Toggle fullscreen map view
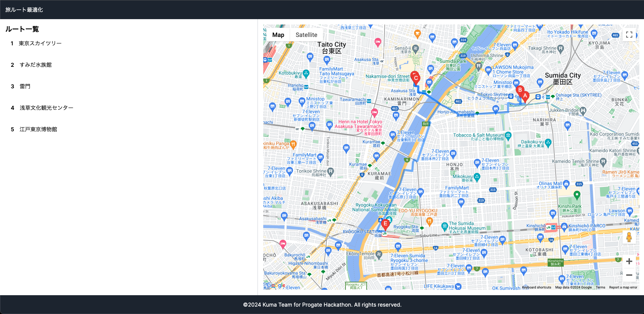This screenshot has height=314, width=644. pyautogui.click(x=629, y=35)
